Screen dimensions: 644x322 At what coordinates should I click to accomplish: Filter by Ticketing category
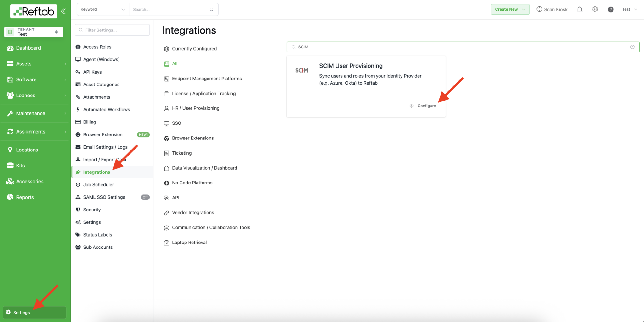(x=178, y=153)
